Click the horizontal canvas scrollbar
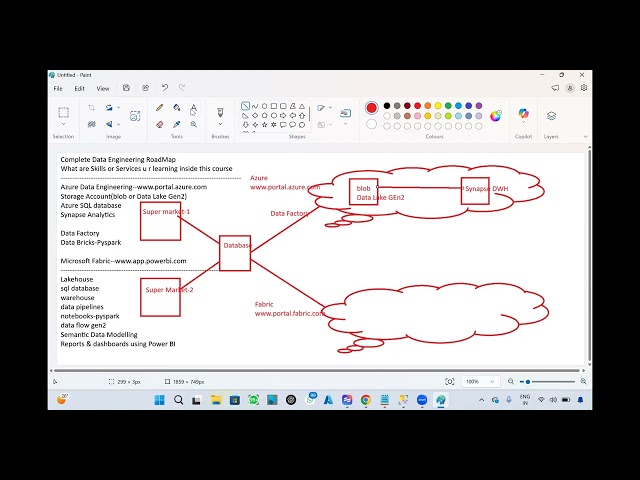 click(x=317, y=371)
